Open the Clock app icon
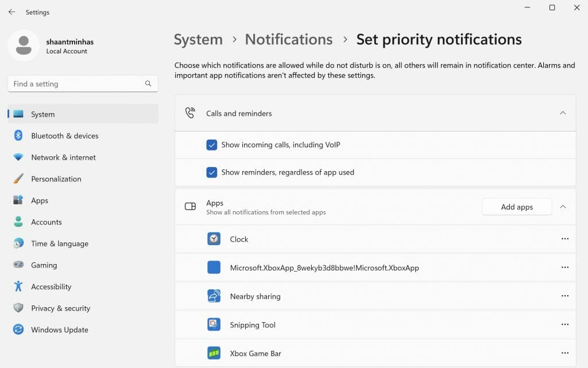The height and width of the screenshot is (368, 588). pos(214,239)
